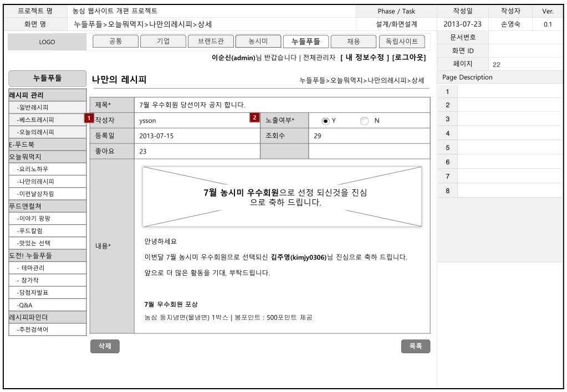Click the 안녕하세요 greeting line
567x392 pixels.
click(x=161, y=241)
